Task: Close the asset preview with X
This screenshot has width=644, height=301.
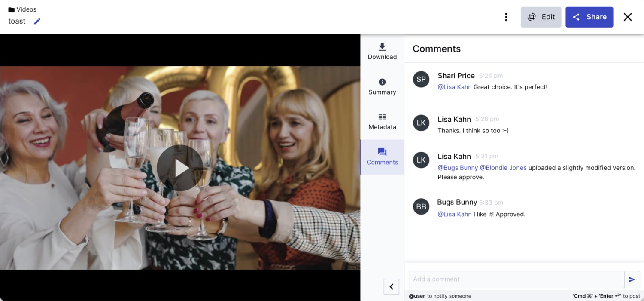Action: point(628,17)
